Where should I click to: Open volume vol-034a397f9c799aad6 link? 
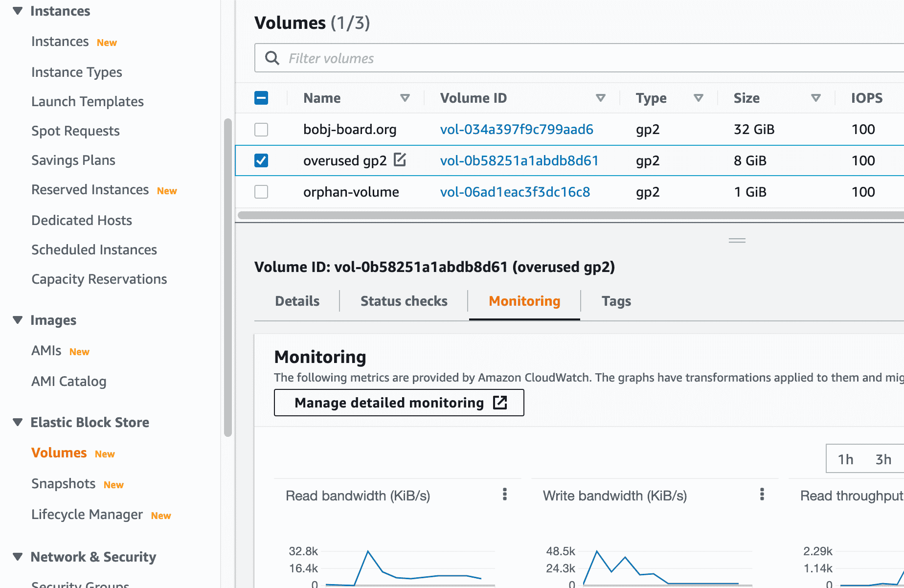[517, 129]
